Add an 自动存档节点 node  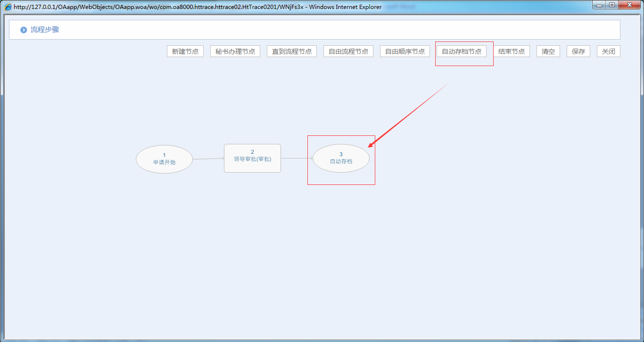point(462,51)
